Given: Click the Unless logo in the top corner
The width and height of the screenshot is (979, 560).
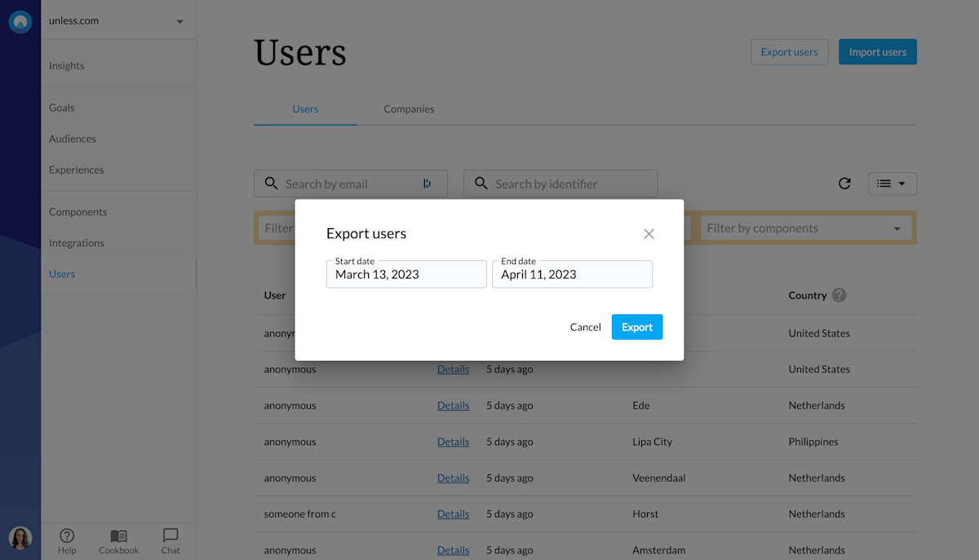Looking at the screenshot, I should (20, 21).
